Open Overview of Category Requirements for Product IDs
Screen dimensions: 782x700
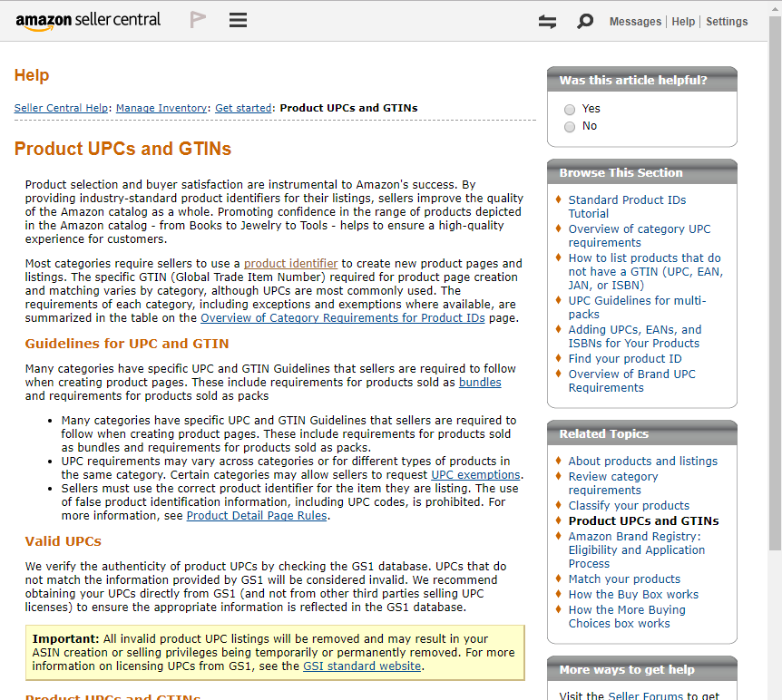(x=343, y=317)
